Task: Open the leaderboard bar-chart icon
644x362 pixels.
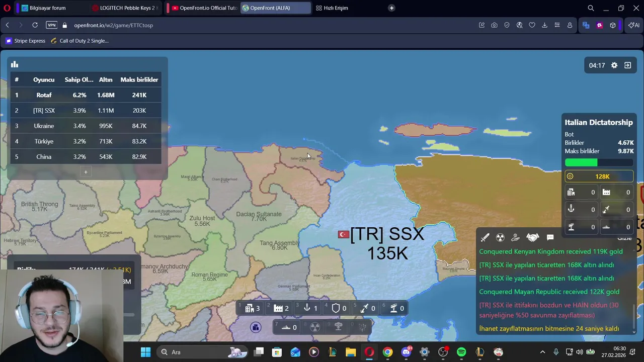Action: tap(15, 64)
